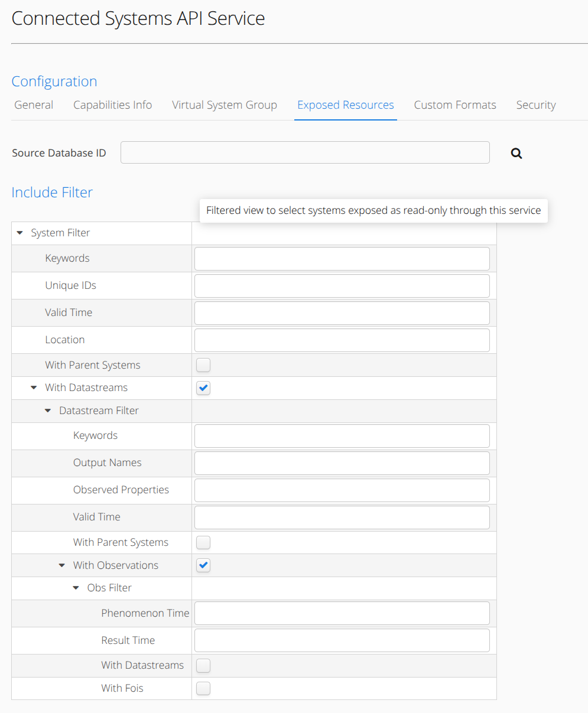This screenshot has height=713, width=588.
Task: Click inside the Location input field
Action: 342,340
